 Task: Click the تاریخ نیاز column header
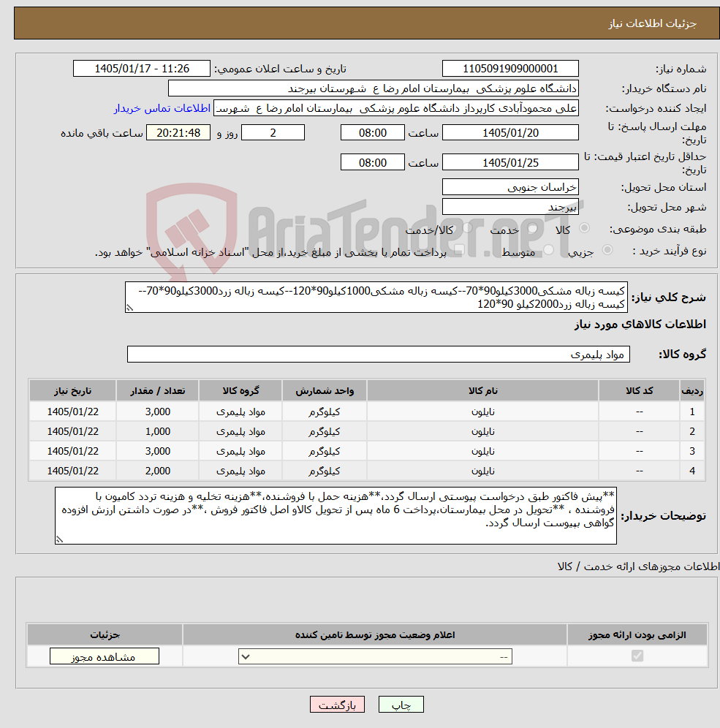pyautogui.click(x=72, y=391)
